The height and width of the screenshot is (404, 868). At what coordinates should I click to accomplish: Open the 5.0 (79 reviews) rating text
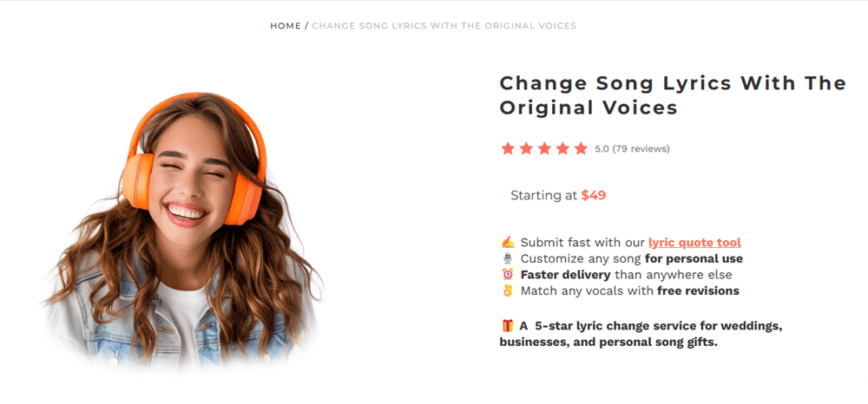tap(632, 149)
